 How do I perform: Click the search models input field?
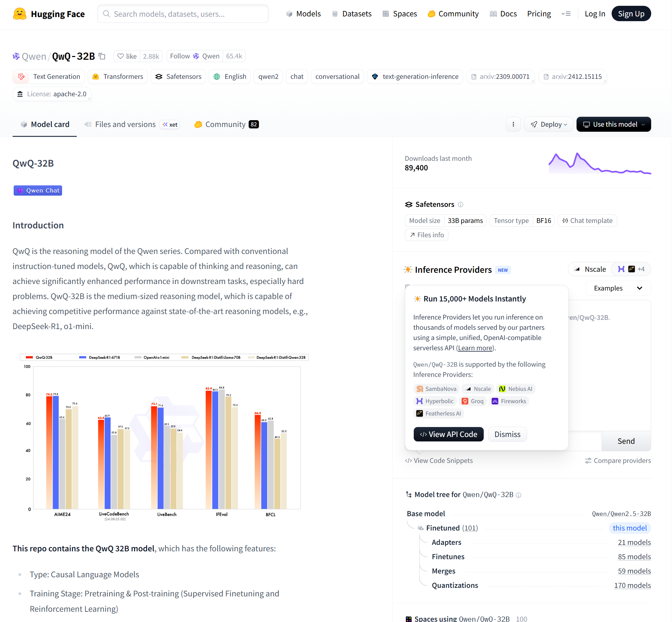(183, 14)
